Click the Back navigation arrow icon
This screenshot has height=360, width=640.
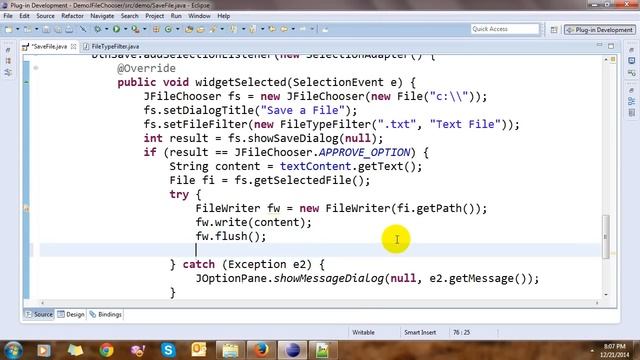pos(284,29)
